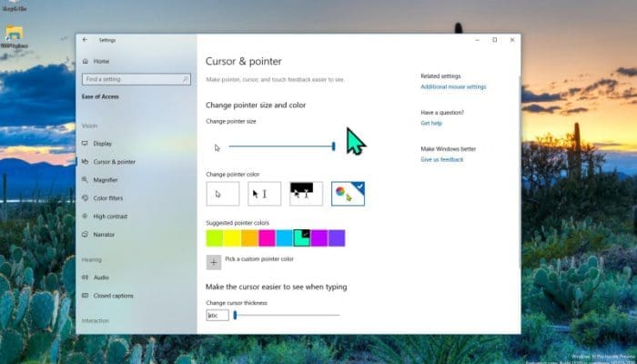This screenshot has height=364, width=637.
Task: Open Closed captions settings
Action: click(113, 296)
